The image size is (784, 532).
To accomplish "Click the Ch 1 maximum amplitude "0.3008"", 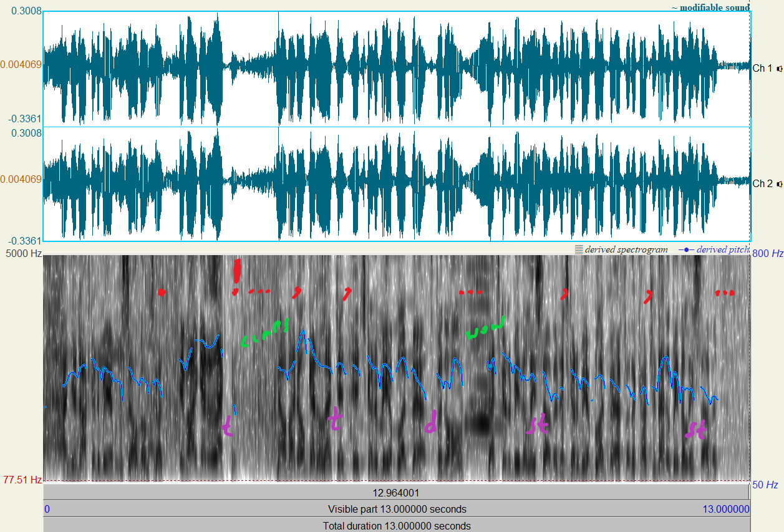I will (x=26, y=11).
